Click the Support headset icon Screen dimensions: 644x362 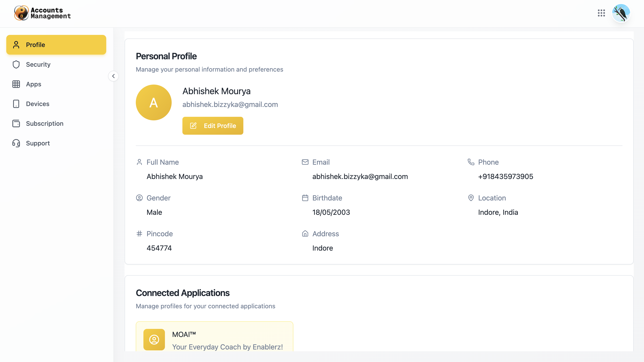(16, 143)
